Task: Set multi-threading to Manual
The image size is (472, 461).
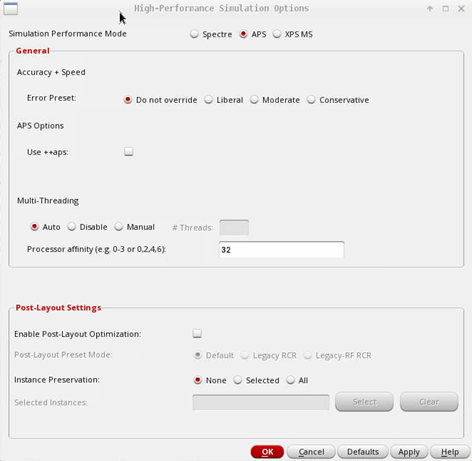Action: (119, 227)
